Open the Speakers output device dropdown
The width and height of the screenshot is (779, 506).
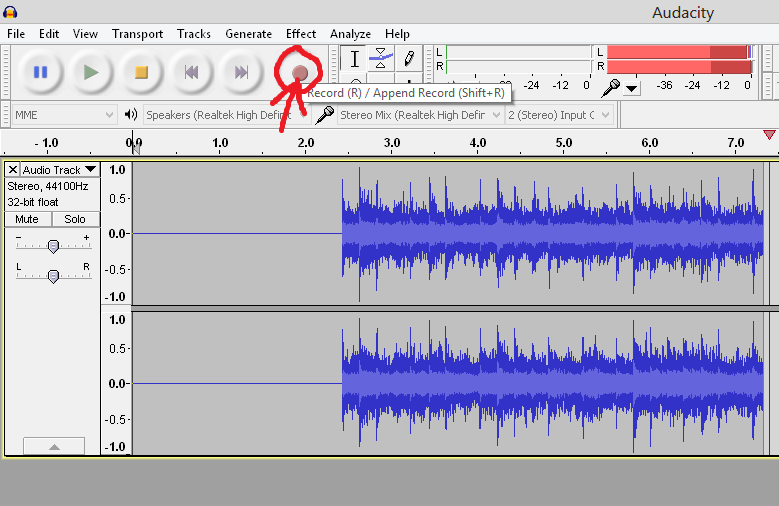point(226,115)
